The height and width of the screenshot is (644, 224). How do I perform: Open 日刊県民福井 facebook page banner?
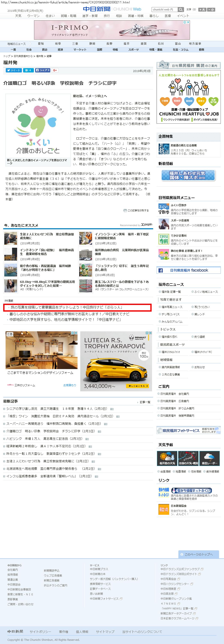[x=188, y=270]
